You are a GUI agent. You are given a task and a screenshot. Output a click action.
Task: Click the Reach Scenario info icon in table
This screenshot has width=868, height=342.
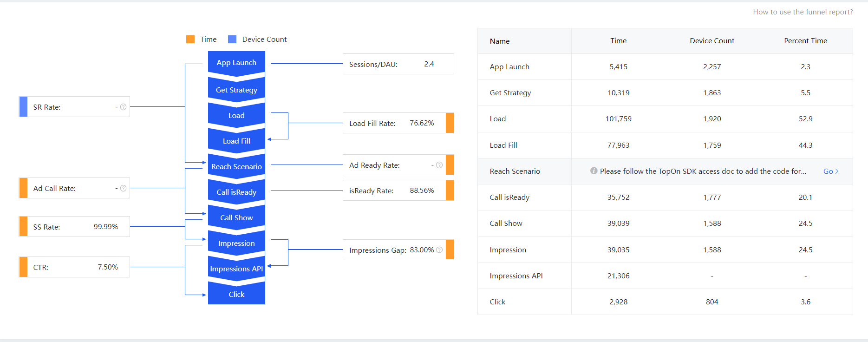pyautogui.click(x=594, y=171)
